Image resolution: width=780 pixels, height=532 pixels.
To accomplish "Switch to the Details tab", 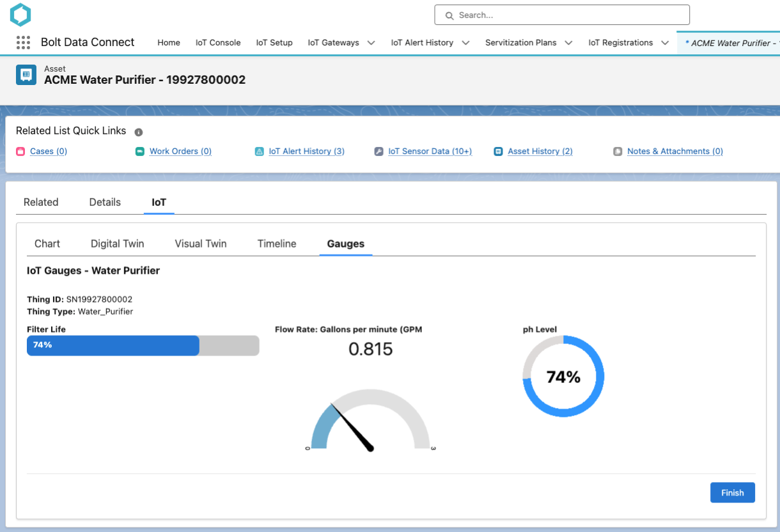I will click(x=105, y=202).
